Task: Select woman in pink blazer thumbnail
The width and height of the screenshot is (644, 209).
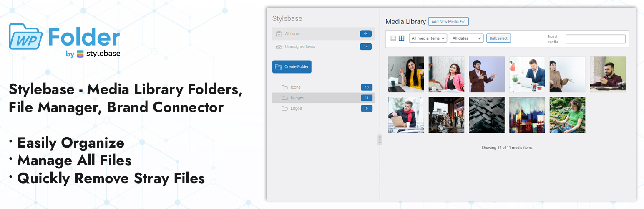Action: [446, 74]
